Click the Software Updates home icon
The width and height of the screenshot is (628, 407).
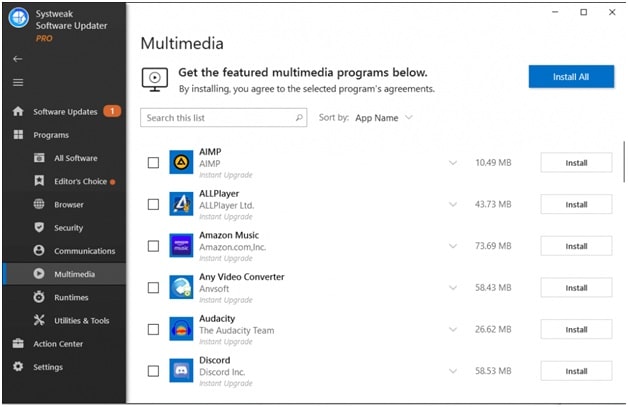[x=18, y=111]
